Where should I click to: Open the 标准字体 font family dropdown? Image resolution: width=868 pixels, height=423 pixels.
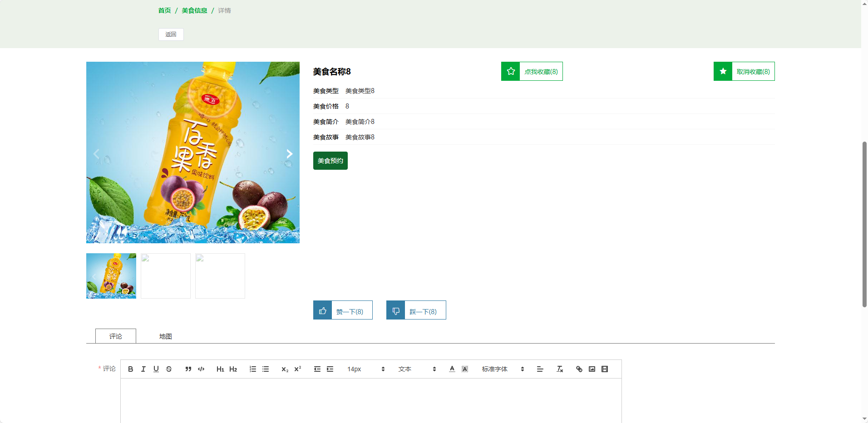click(503, 369)
